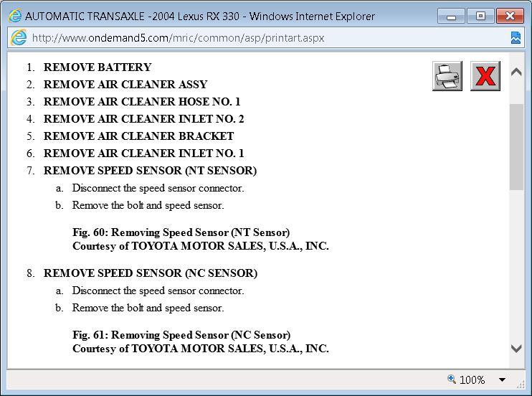Click the text REMOVE AIR CLEANER INLET NO. 2
This screenshot has height=396, width=532.
click(144, 119)
